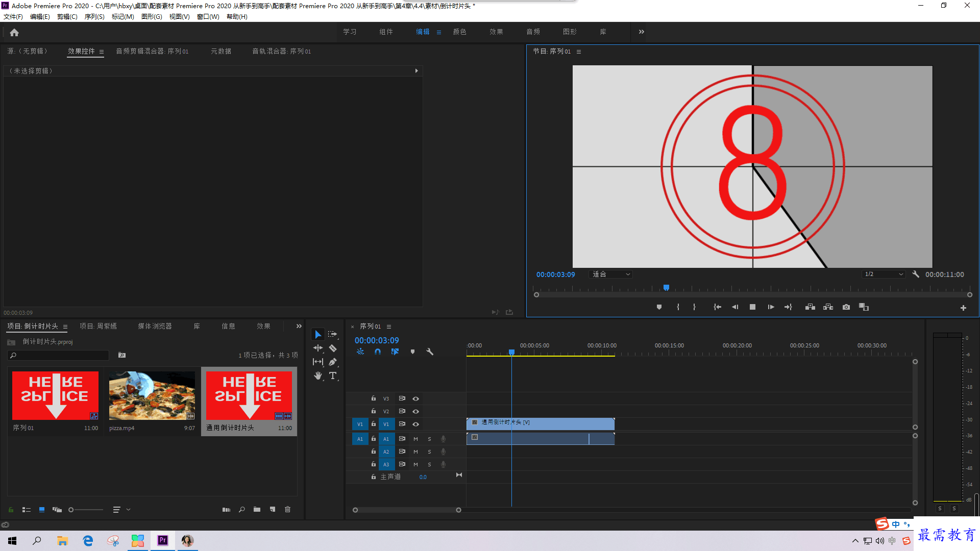Go to In point in program monitor
This screenshot has height=551, width=980.
coord(717,307)
